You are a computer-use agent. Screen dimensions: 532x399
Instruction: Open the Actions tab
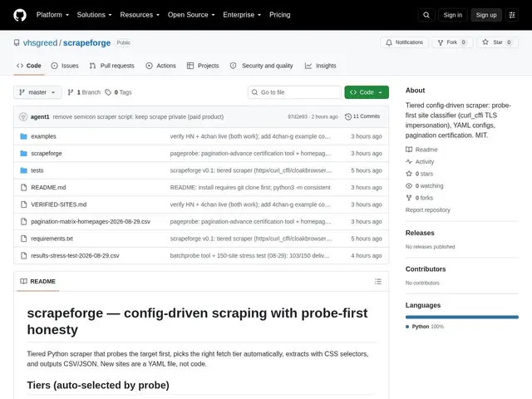pos(160,66)
